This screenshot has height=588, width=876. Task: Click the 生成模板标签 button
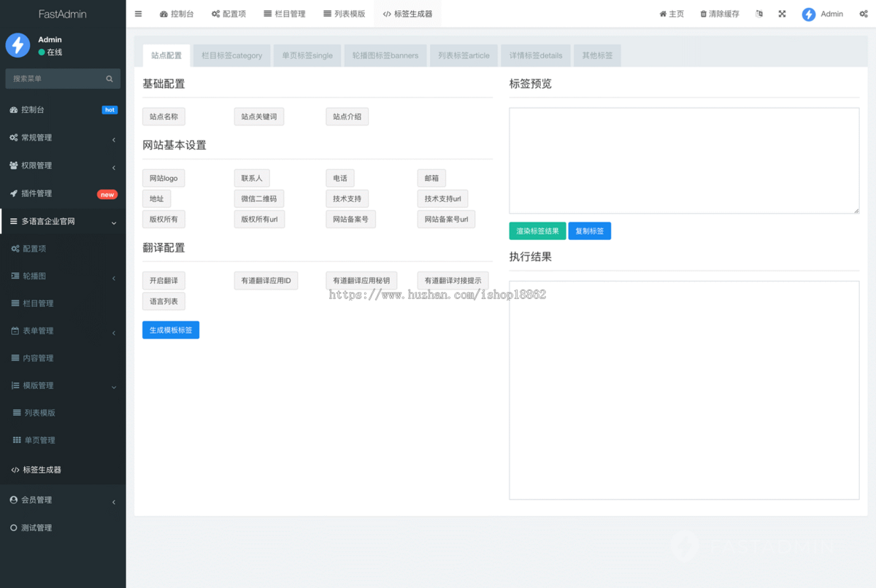point(171,330)
